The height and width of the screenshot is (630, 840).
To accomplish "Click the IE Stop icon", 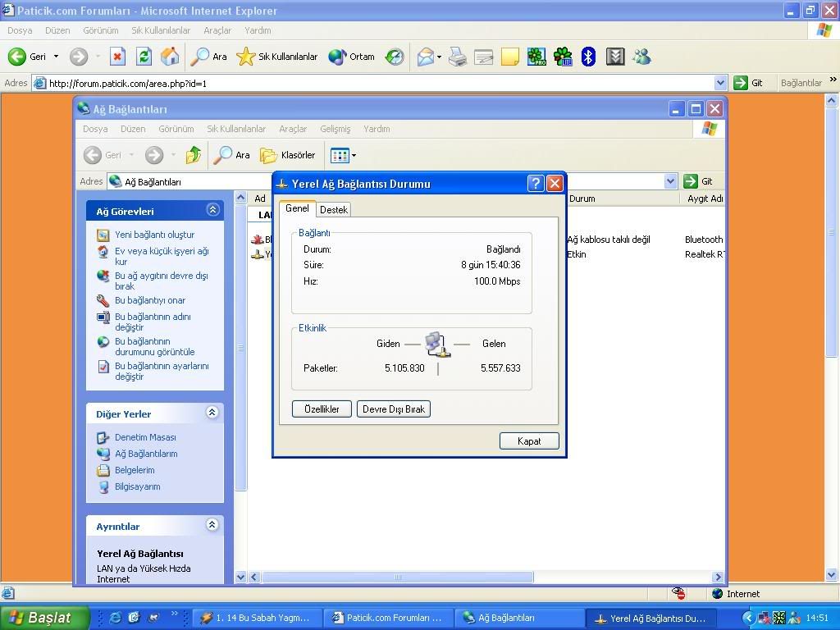I will pos(117,57).
